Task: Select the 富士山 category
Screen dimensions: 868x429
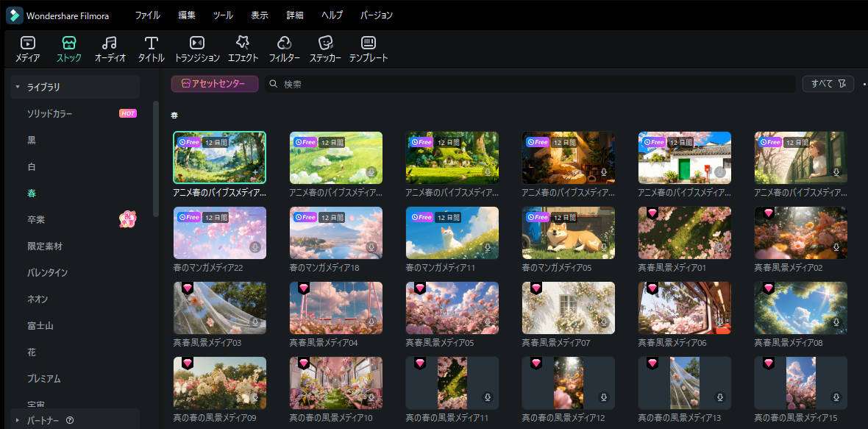Action: click(x=40, y=325)
